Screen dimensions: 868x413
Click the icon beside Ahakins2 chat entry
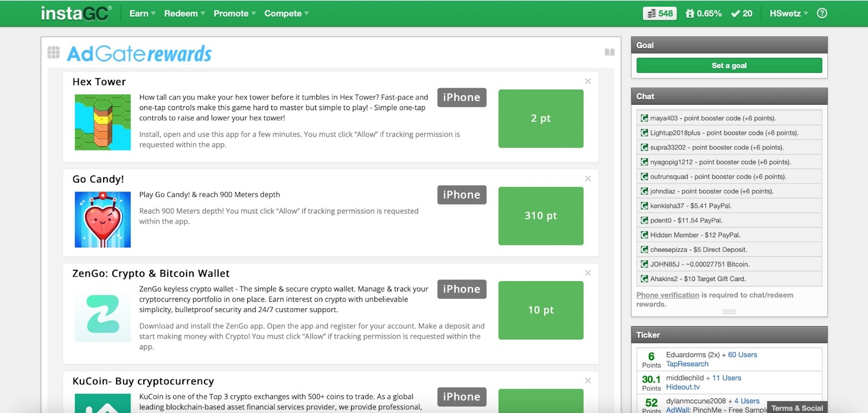pos(644,279)
